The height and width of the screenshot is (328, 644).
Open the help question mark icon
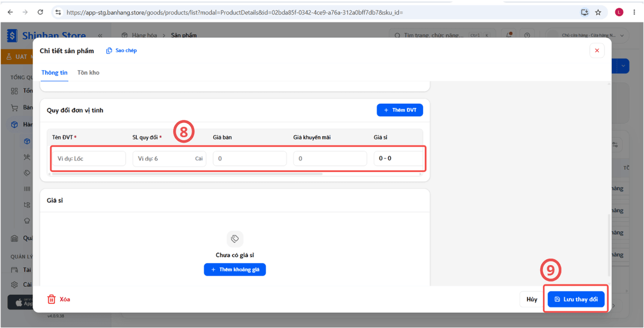tap(527, 35)
